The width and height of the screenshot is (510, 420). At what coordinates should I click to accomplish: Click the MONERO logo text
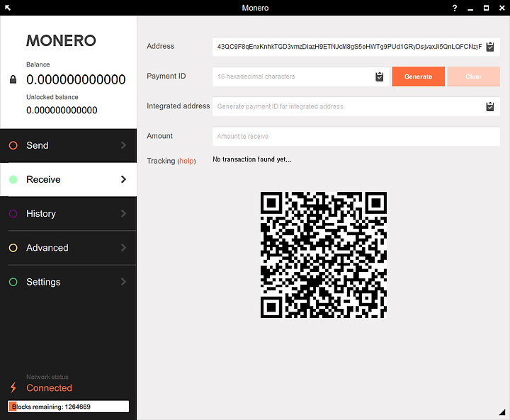point(61,40)
